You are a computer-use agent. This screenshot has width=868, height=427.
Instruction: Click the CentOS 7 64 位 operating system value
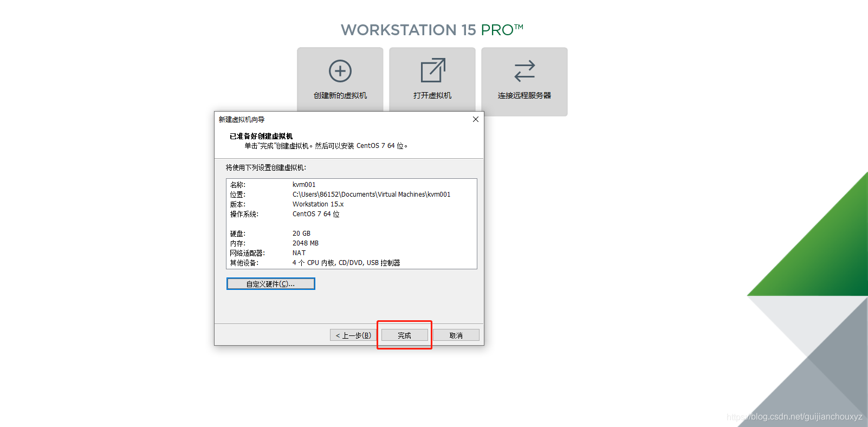point(316,214)
